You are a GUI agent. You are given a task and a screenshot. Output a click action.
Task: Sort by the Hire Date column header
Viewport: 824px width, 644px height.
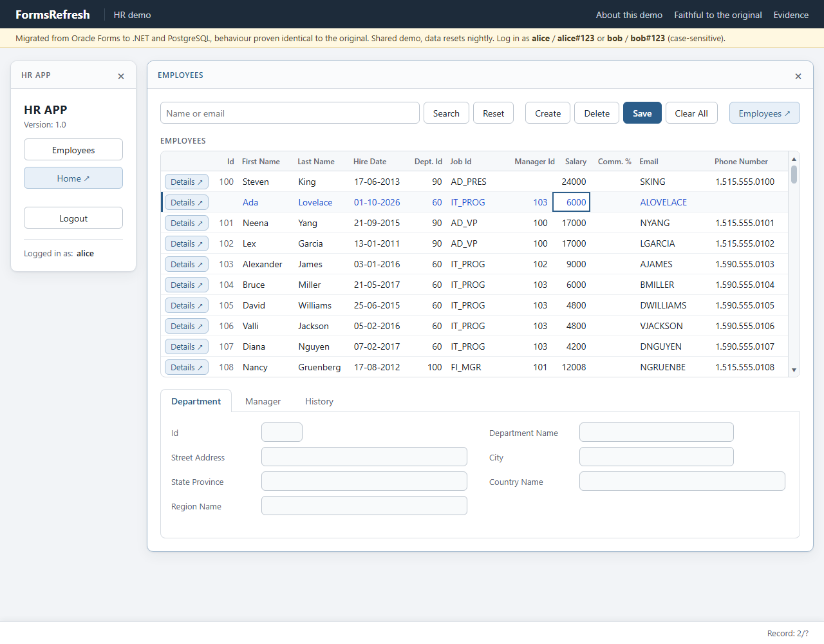370,162
